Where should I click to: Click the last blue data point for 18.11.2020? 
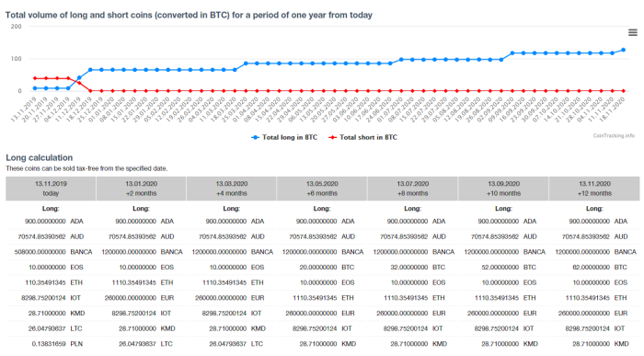[624, 50]
